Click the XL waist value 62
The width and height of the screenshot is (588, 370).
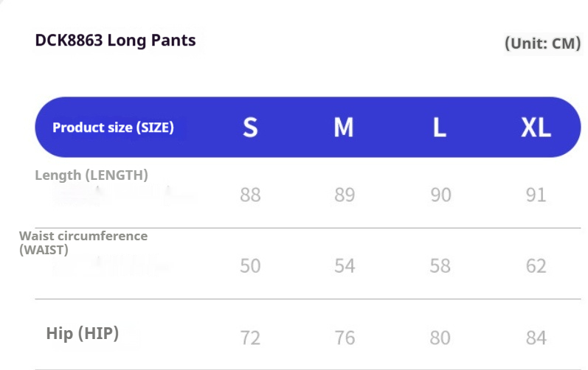(536, 266)
